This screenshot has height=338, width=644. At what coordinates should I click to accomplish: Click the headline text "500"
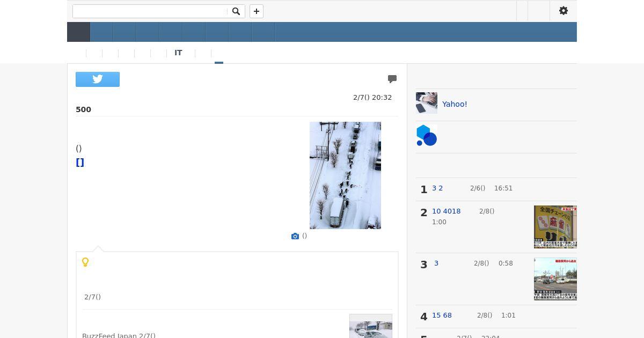[x=83, y=109]
